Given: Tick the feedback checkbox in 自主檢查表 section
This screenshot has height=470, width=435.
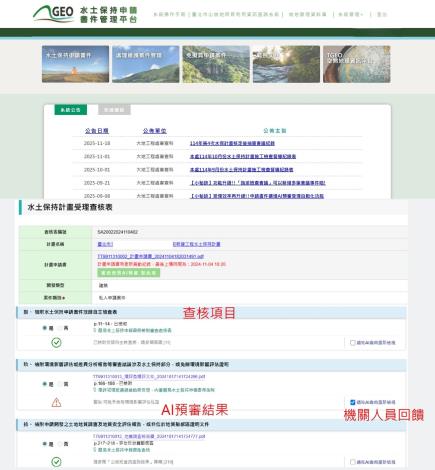Looking at the screenshot, I should pos(353,343).
